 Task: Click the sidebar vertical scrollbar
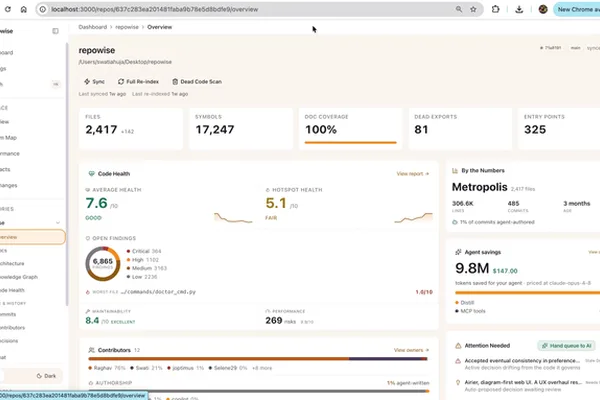67,174
